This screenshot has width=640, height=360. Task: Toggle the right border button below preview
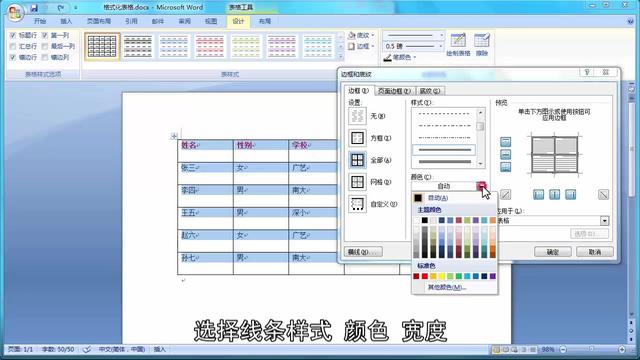tap(570, 195)
